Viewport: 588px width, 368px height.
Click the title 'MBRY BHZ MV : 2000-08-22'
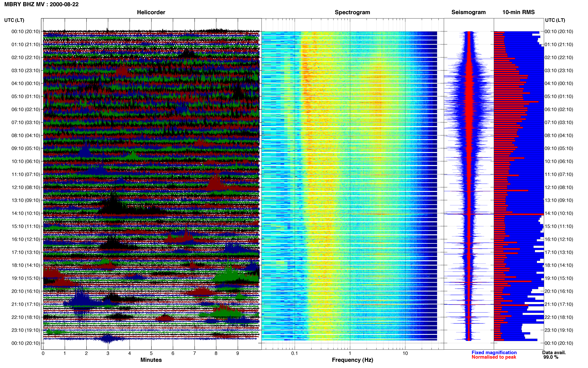click(41, 4)
